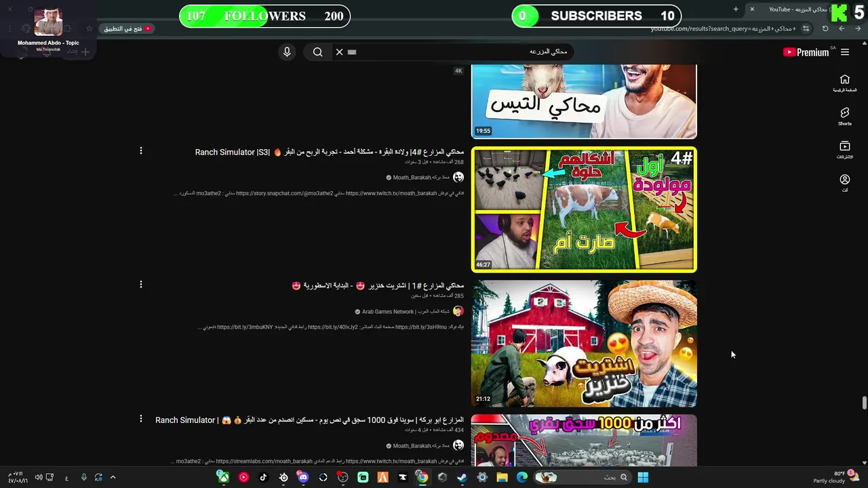Open Steam from the taskbar
Viewport: 868px width, 488px height.
pos(462,477)
